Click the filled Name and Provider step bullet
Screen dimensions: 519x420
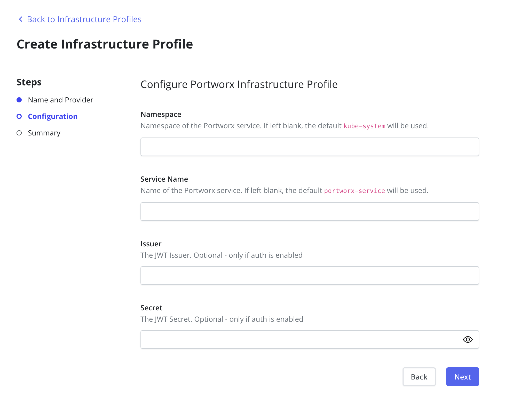(19, 100)
